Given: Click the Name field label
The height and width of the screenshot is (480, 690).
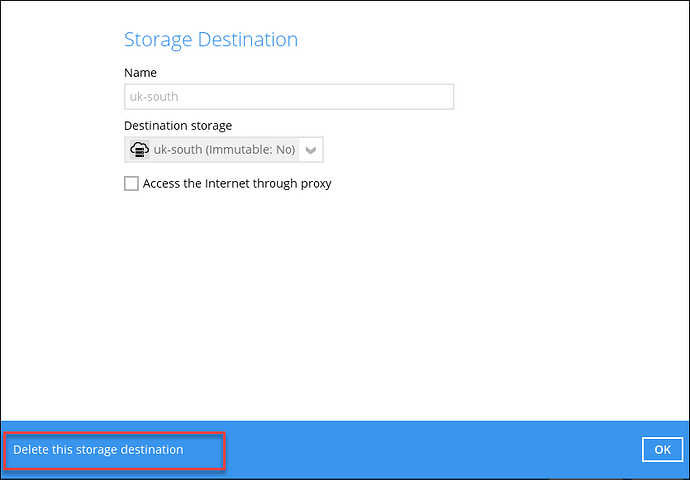Looking at the screenshot, I should [x=140, y=73].
